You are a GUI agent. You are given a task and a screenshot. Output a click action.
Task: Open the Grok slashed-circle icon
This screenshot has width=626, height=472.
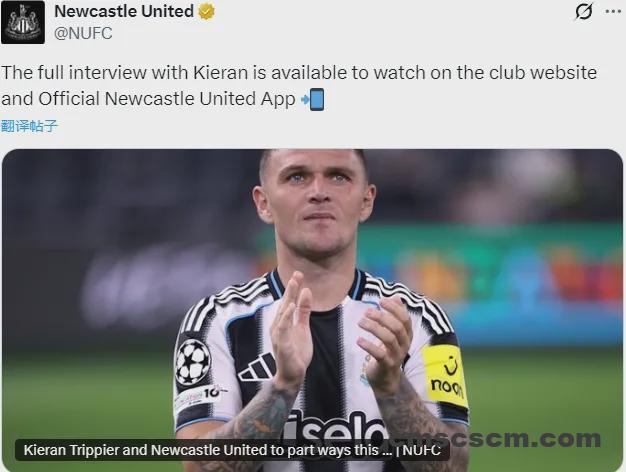click(584, 12)
